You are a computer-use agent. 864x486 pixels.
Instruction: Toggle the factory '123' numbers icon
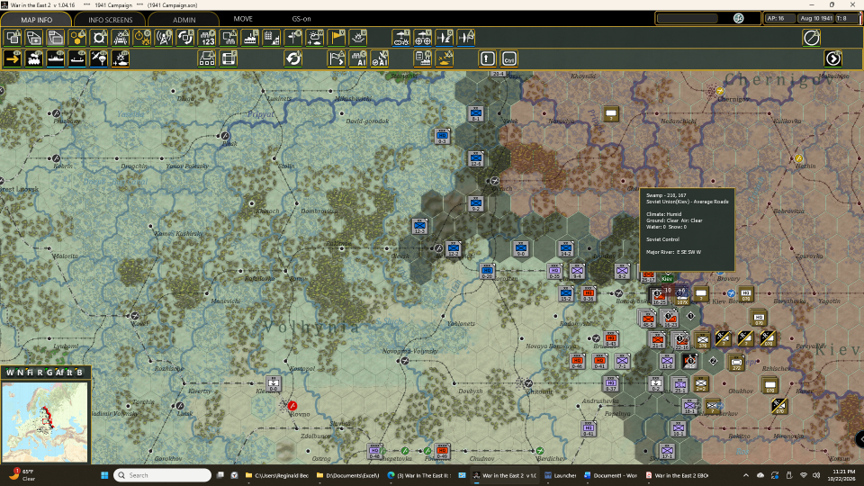click(207, 37)
